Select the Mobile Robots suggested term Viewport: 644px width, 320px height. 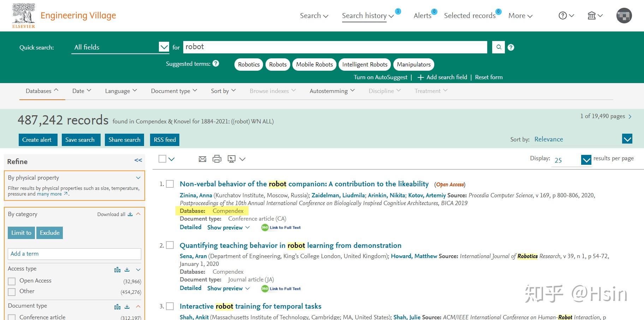coord(314,64)
